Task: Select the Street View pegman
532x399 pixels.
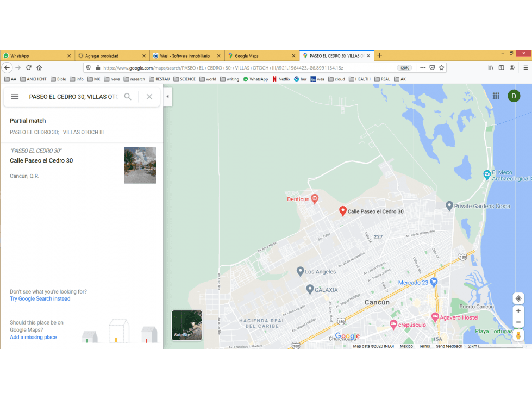Action: click(518, 335)
